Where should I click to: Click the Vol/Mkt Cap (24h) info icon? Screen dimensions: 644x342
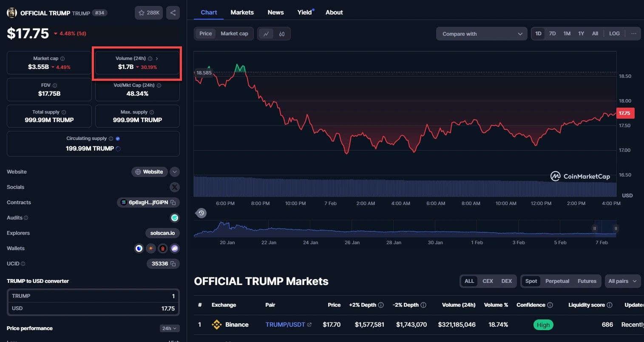click(159, 85)
